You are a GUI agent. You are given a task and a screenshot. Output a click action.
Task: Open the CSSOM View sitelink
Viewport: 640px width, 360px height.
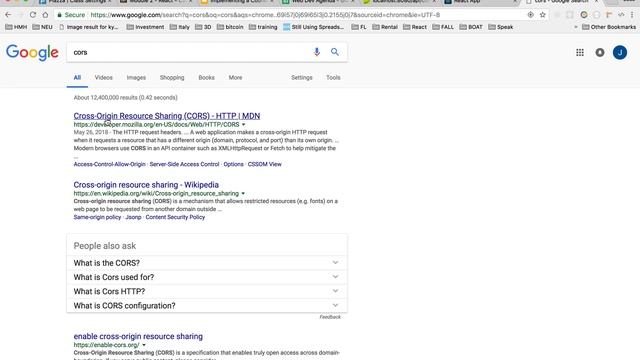pyautogui.click(x=264, y=164)
